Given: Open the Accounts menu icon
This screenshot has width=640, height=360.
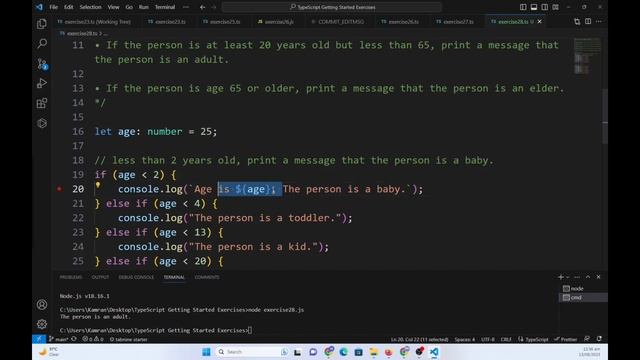Looking at the screenshot, I should pyautogui.click(x=42, y=304).
